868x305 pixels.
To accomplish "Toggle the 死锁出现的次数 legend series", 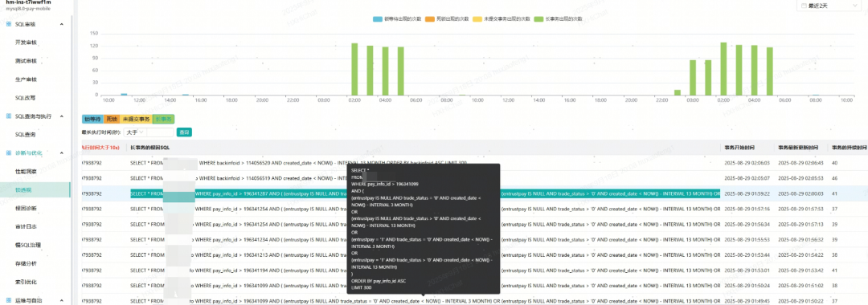I will click(446, 18).
